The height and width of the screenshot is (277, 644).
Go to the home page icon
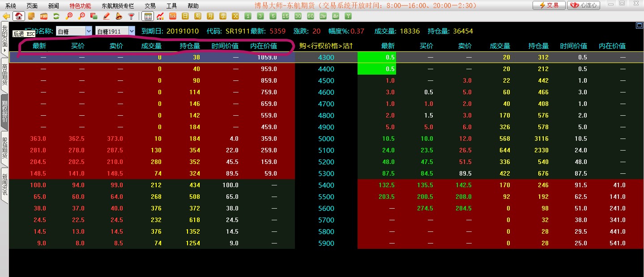coord(19,17)
